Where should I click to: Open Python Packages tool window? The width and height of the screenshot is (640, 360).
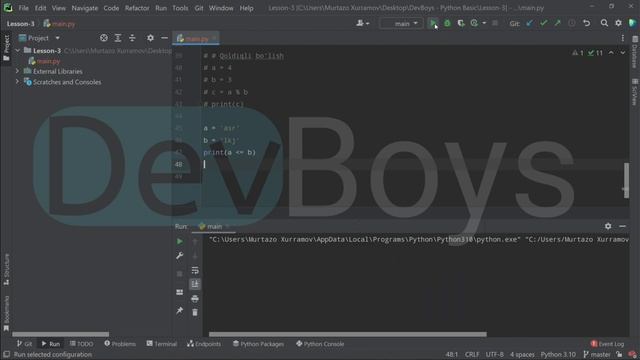click(258, 344)
